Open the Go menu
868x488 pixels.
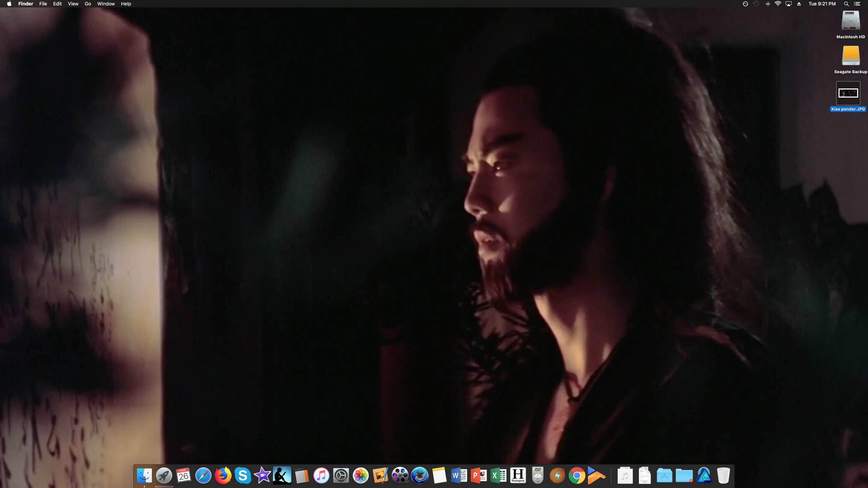[x=88, y=4]
